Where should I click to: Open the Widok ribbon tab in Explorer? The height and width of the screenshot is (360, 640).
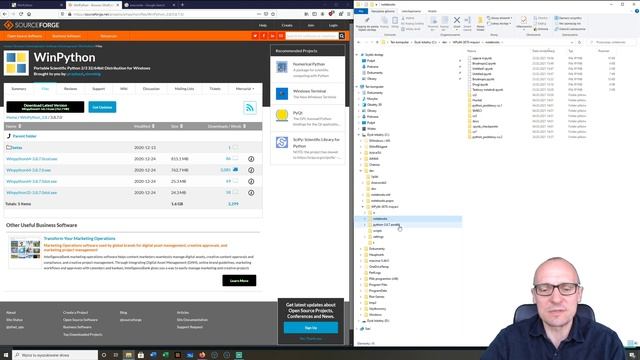[432, 11]
